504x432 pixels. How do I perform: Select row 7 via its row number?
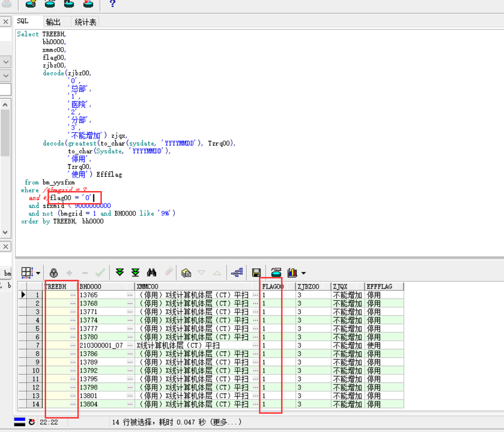(x=35, y=346)
